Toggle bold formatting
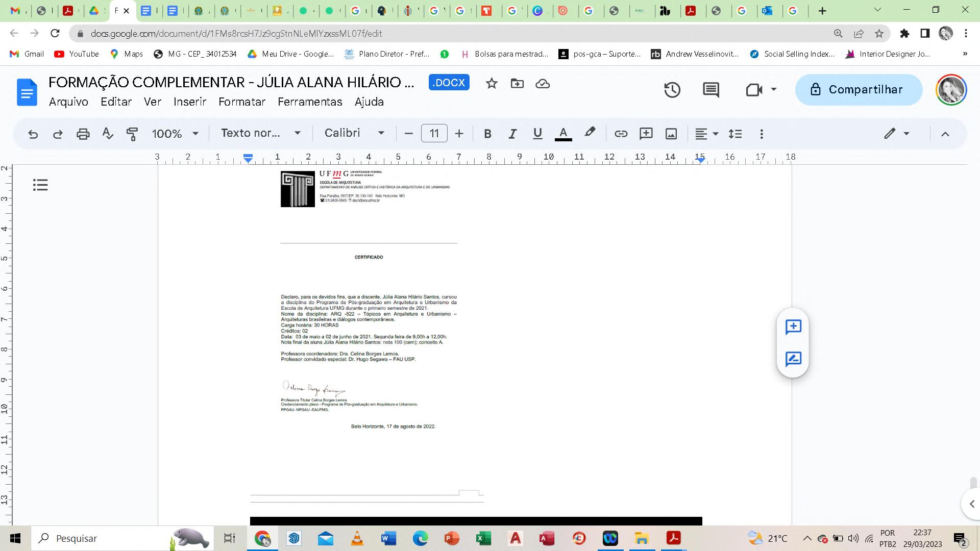 point(487,134)
